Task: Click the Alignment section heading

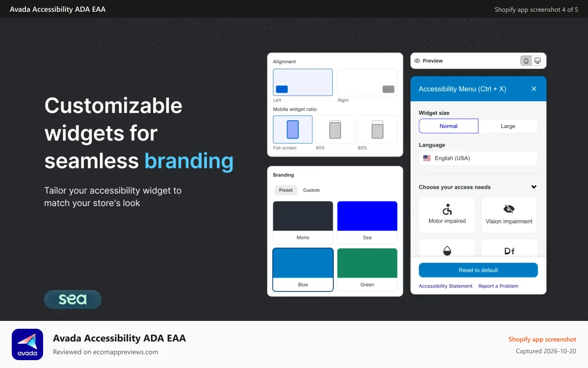Action: coord(285,62)
